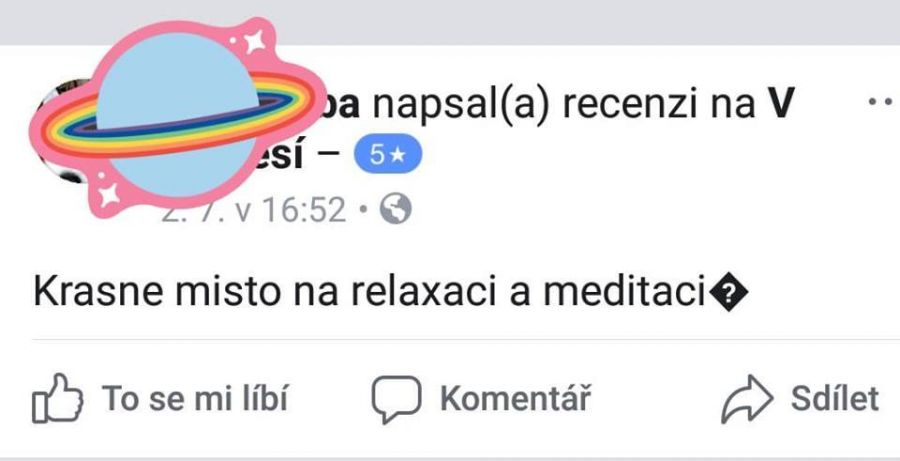Tap the share arrow icon
The height and width of the screenshot is (461, 900).
pyautogui.click(x=747, y=398)
